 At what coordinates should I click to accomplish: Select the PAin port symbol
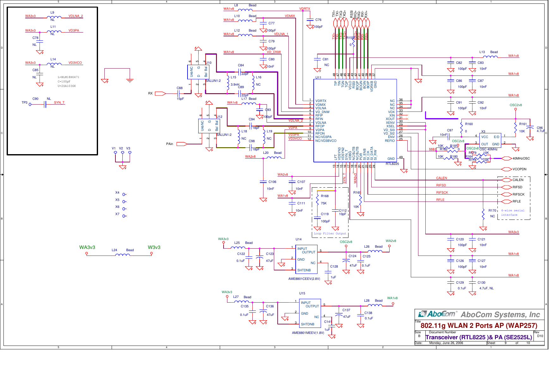tap(182, 144)
